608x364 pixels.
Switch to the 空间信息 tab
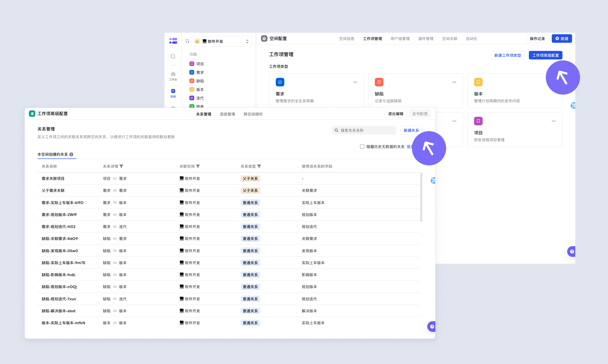click(346, 38)
